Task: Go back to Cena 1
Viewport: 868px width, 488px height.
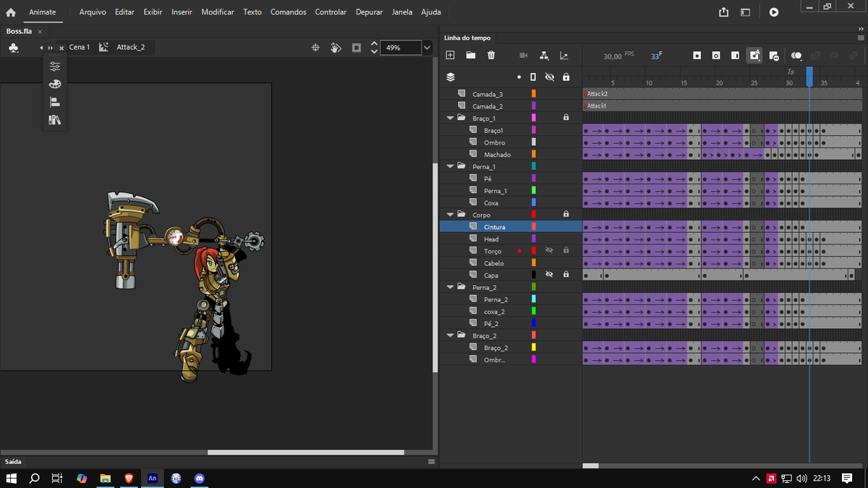Action: 80,47
